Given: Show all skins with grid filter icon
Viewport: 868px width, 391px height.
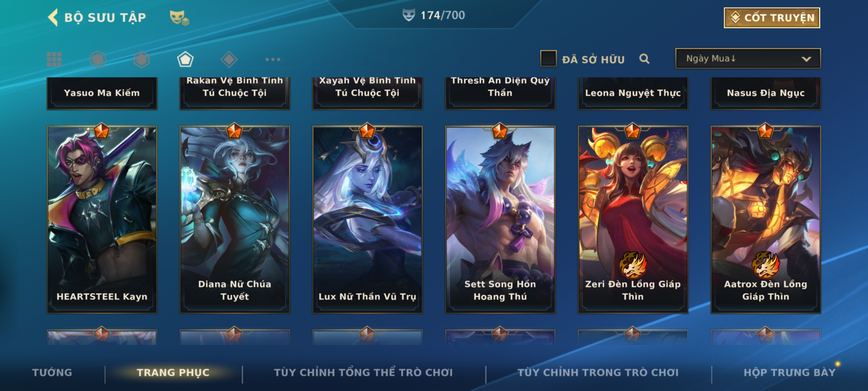Looking at the screenshot, I should [54, 59].
